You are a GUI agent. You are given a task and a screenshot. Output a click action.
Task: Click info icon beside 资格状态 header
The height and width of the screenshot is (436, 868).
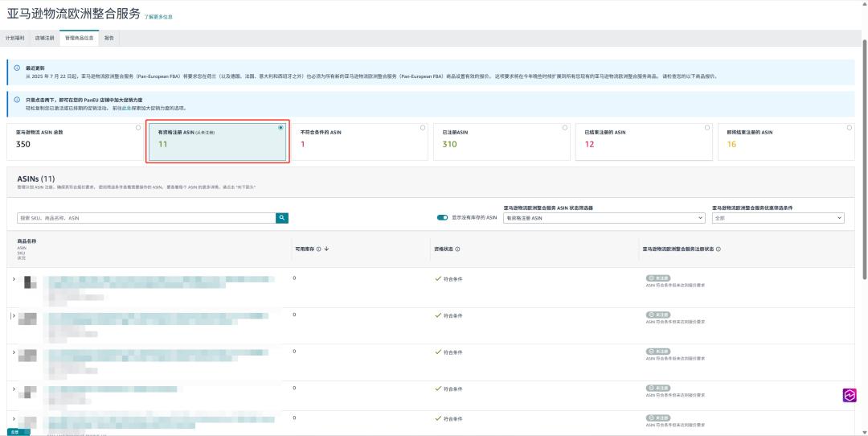[x=457, y=249]
